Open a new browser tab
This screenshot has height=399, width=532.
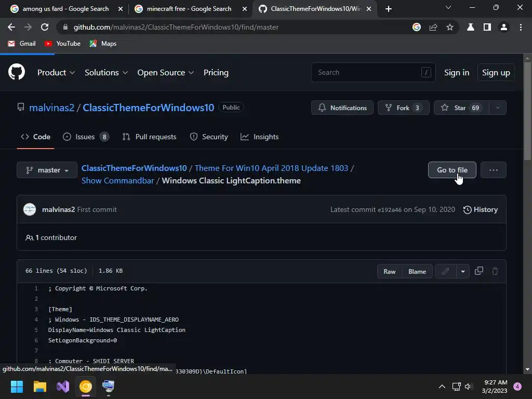pos(389,9)
